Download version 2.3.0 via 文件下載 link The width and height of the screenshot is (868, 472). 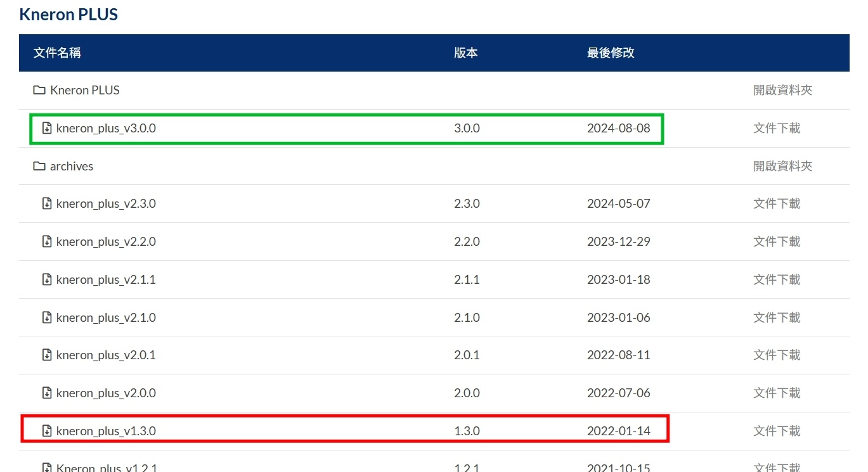777,203
